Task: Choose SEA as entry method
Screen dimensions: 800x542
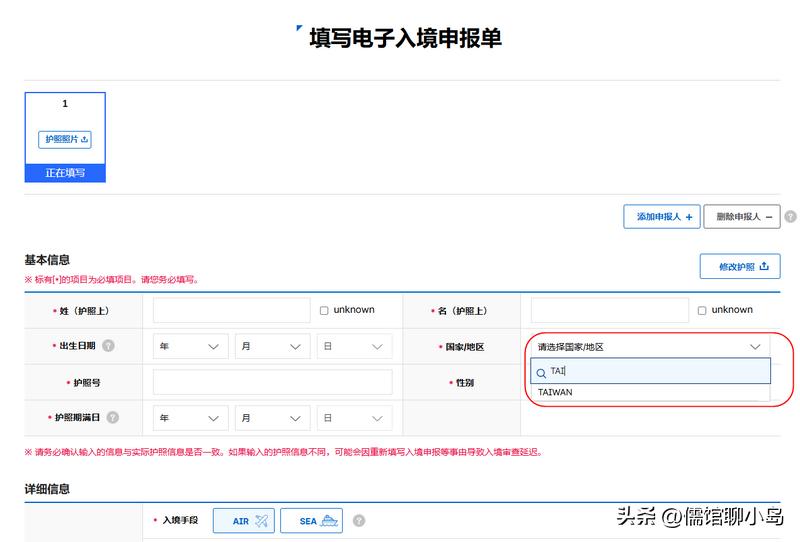Action: pyautogui.click(x=312, y=521)
